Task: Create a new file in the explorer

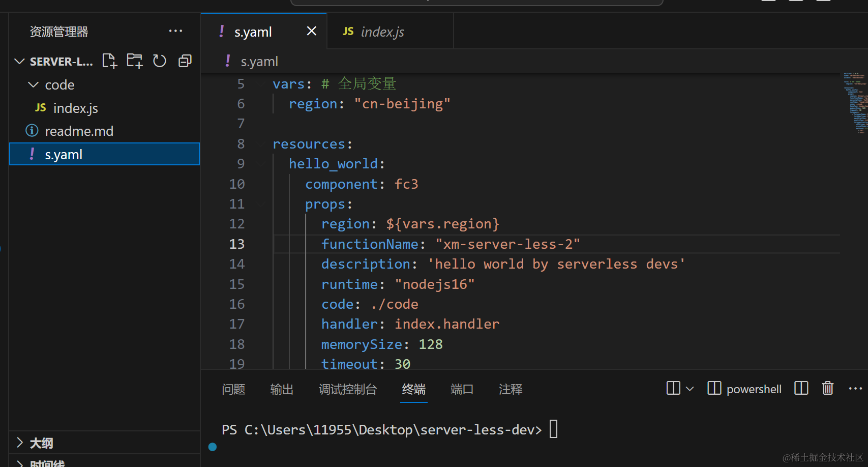Action: (110, 61)
